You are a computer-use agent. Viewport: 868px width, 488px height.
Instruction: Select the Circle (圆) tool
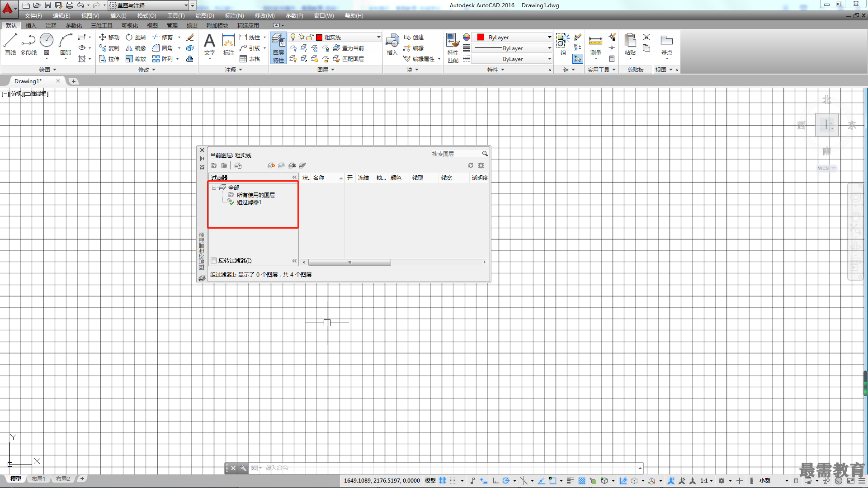click(47, 44)
